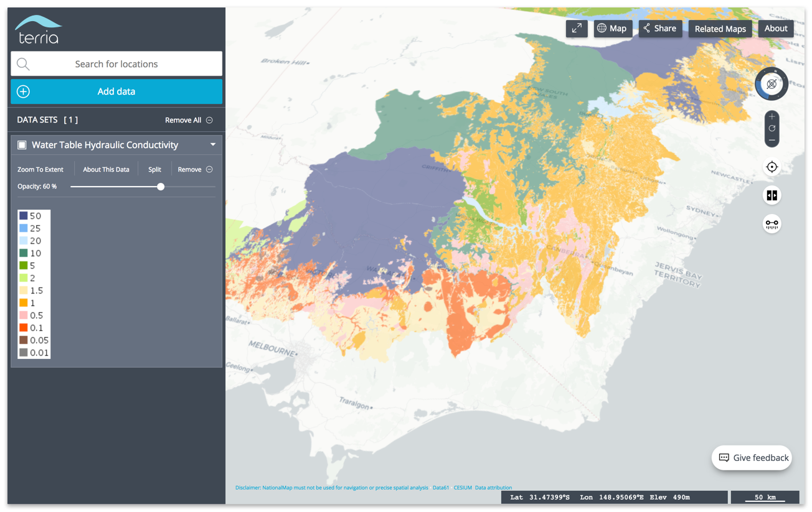Open fullscreen map expand icon
This screenshot has width=812, height=512.
tap(577, 29)
